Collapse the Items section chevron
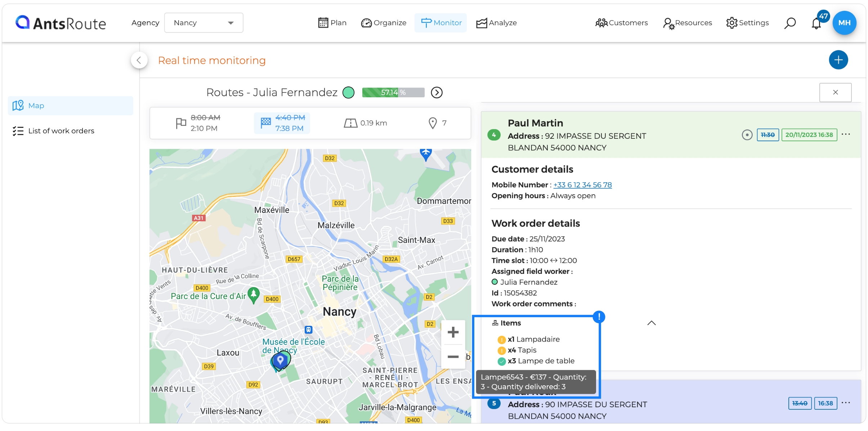 (x=651, y=323)
